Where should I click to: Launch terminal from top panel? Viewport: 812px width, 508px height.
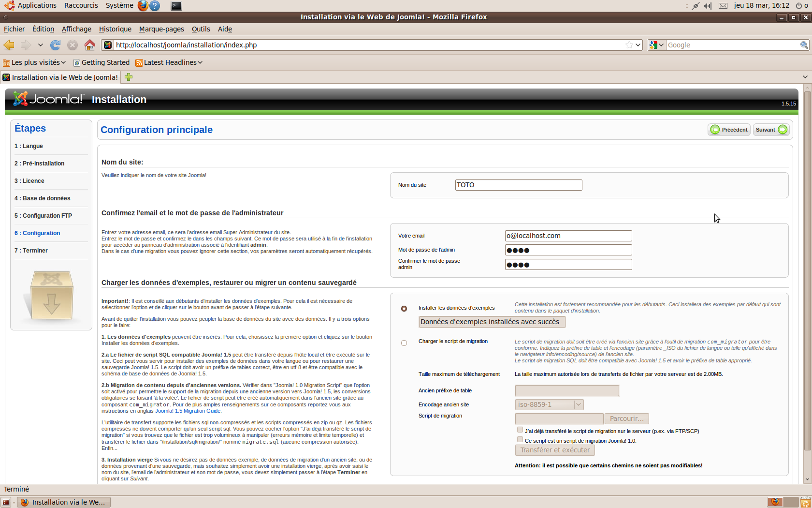pos(176,6)
